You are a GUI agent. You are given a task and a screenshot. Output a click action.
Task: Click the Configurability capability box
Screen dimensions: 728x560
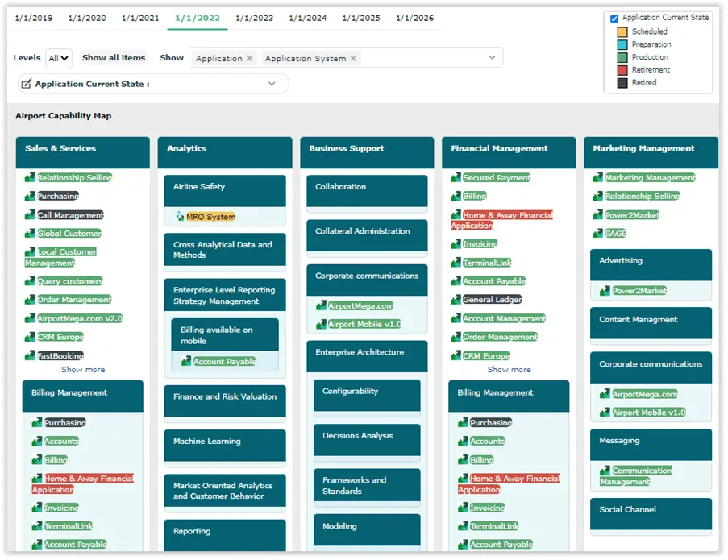368,396
